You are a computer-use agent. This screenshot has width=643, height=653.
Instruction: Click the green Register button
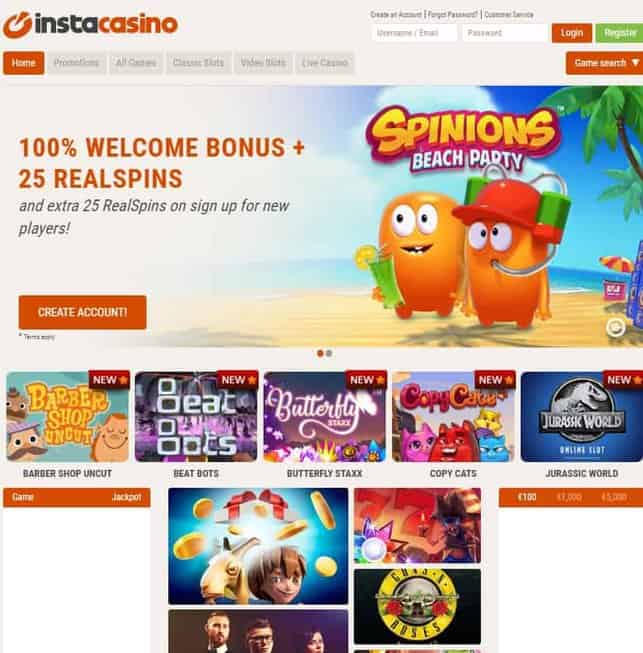620,33
